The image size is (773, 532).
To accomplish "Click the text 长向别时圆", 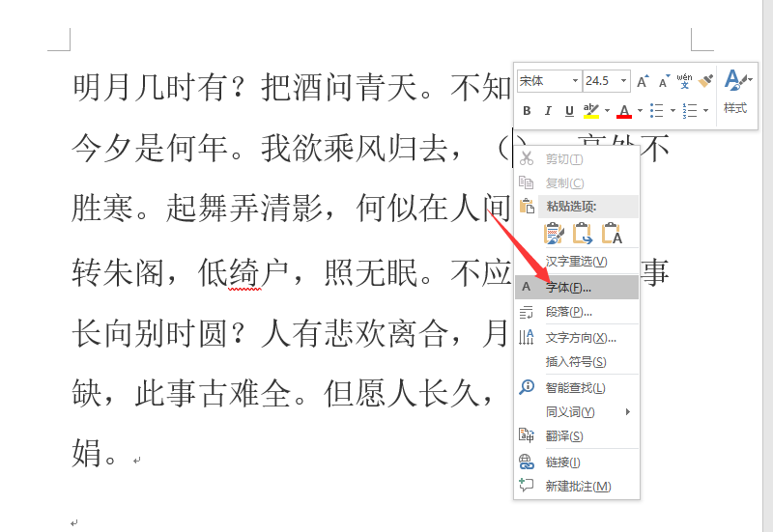I will (151, 333).
